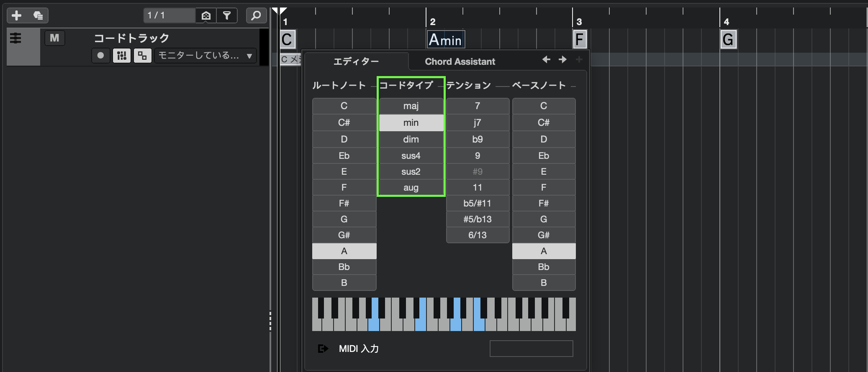Choose dim in the chord type column
868x372 pixels.
tap(411, 139)
